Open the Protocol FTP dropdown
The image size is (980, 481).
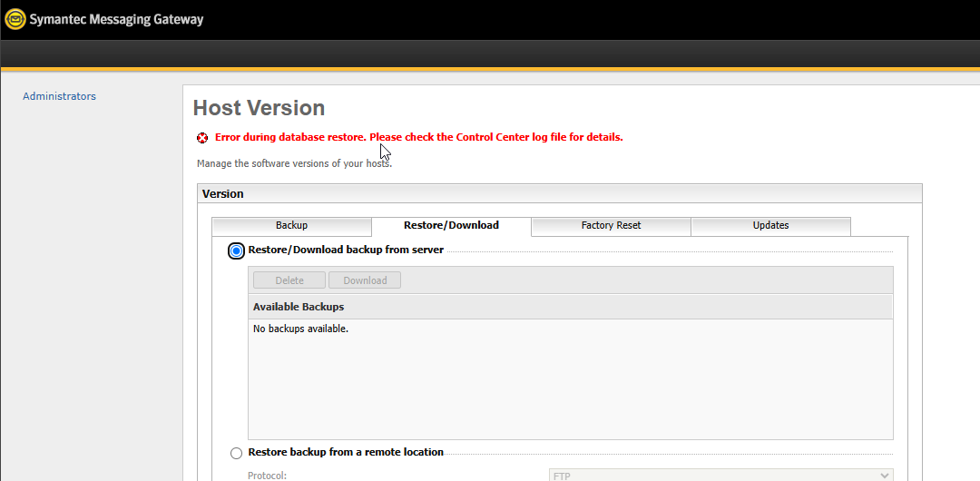coord(721,476)
